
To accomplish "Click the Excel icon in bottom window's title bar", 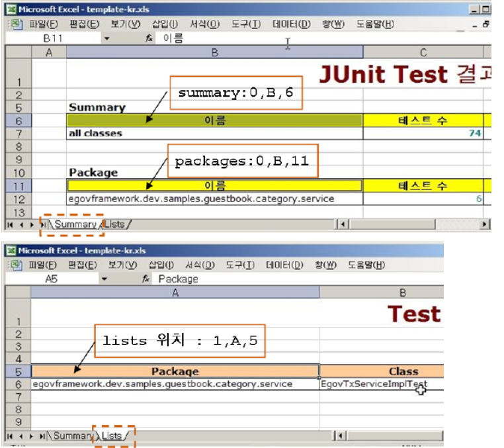I will [11, 251].
